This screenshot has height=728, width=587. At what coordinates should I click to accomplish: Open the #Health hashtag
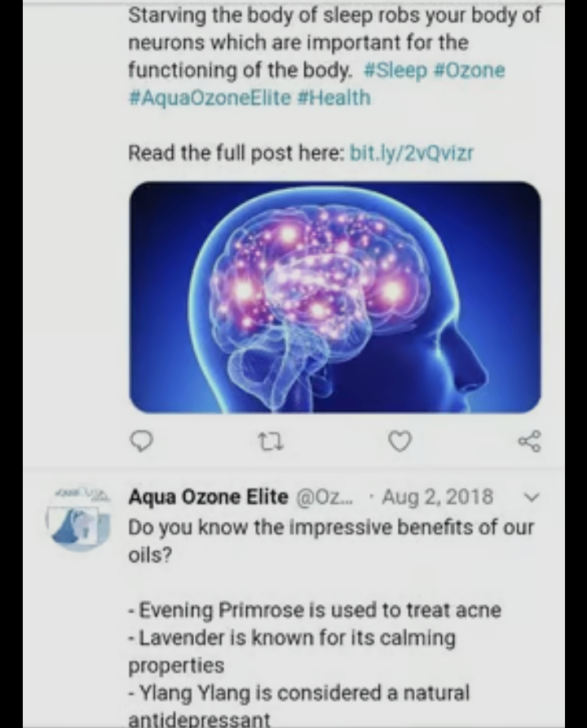click(333, 98)
